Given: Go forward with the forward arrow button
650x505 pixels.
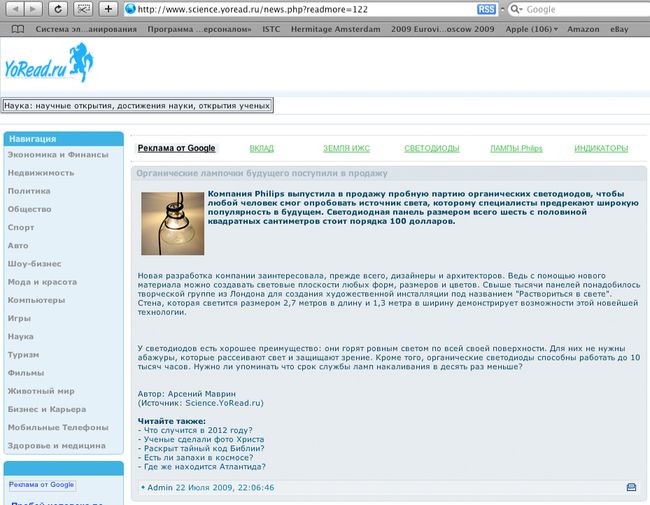Looking at the screenshot, I should click(x=34, y=9).
